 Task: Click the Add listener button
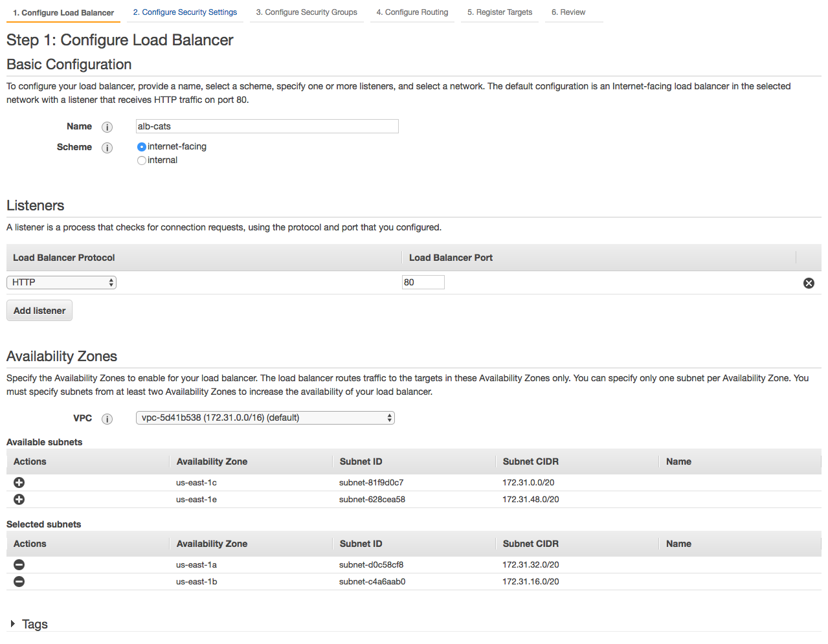pos(39,311)
